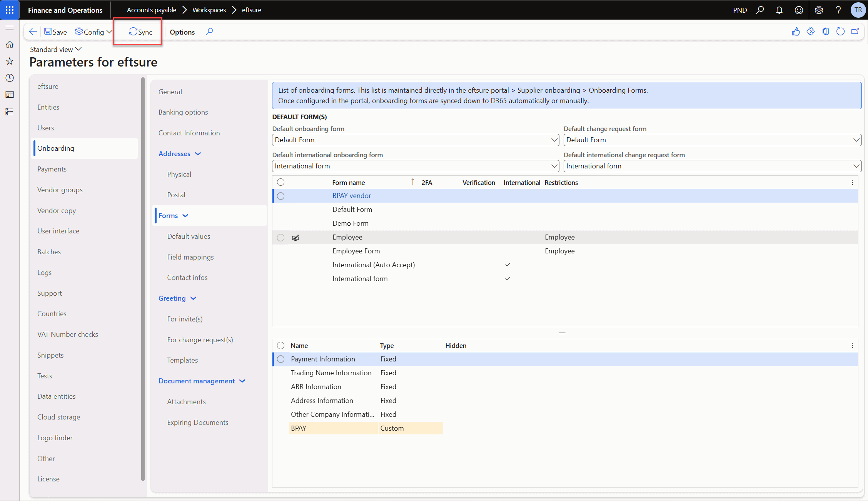This screenshot has height=501, width=868.
Task: Click Finance and Operations title
Action: pyautogui.click(x=65, y=10)
